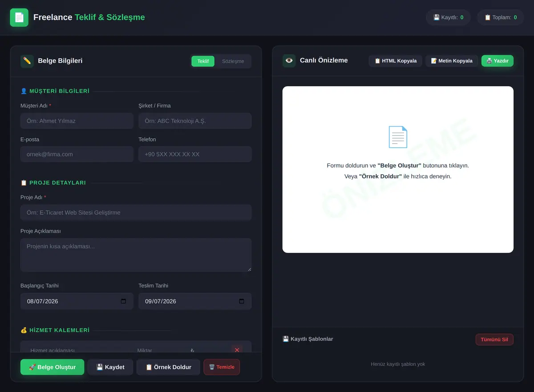Screen dimensions: 534x392
Task: Click the E-posta input field
Action: click(x=77, y=155)
